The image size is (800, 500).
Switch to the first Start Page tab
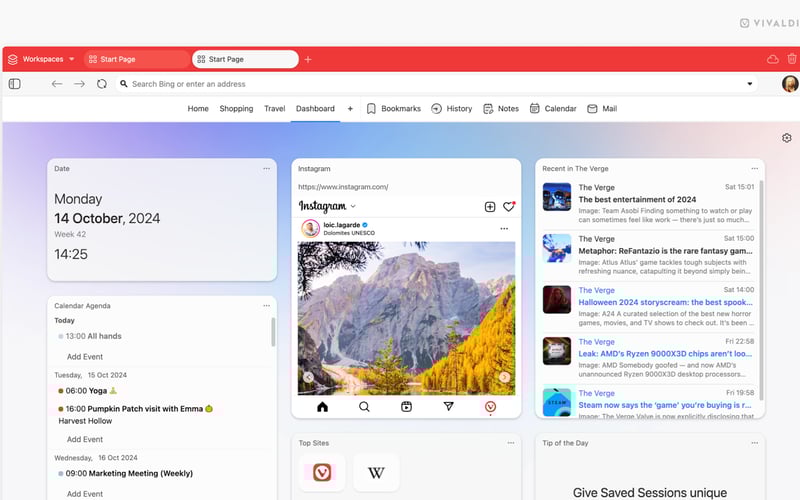(136, 59)
